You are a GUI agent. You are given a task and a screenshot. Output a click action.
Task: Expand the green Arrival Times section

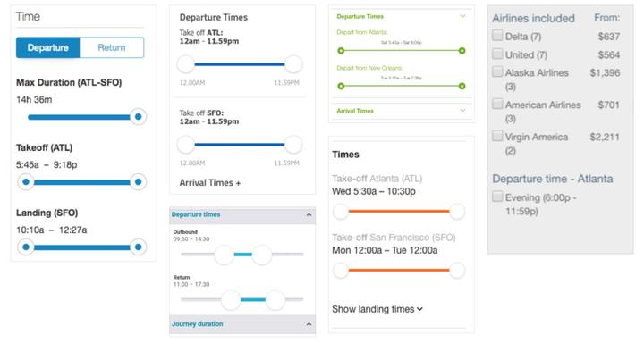(x=463, y=111)
